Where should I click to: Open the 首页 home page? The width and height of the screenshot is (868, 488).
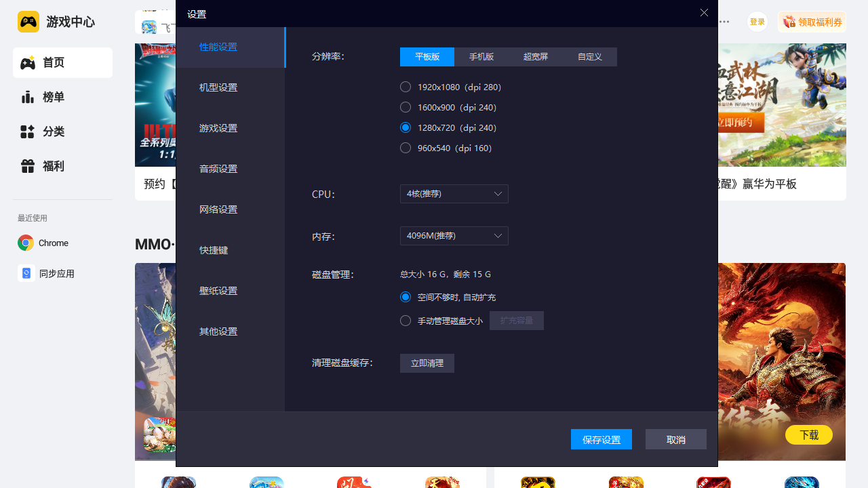[62, 63]
